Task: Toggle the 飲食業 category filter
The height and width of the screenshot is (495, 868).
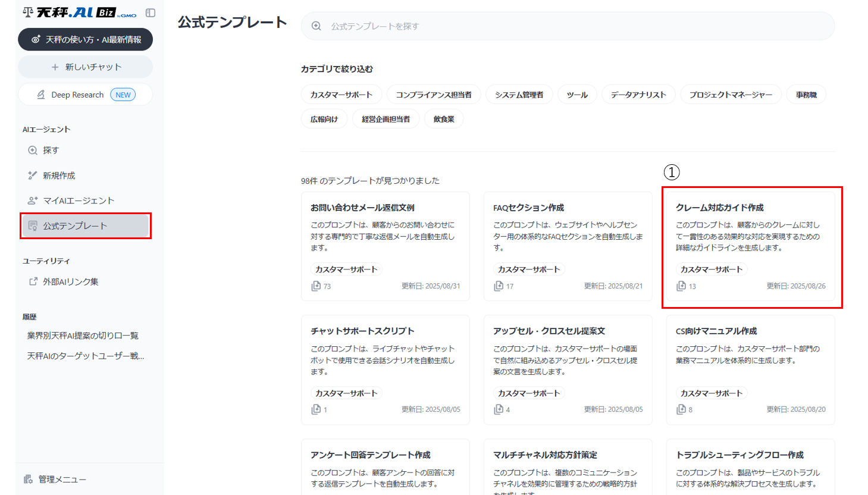Action: pos(444,119)
